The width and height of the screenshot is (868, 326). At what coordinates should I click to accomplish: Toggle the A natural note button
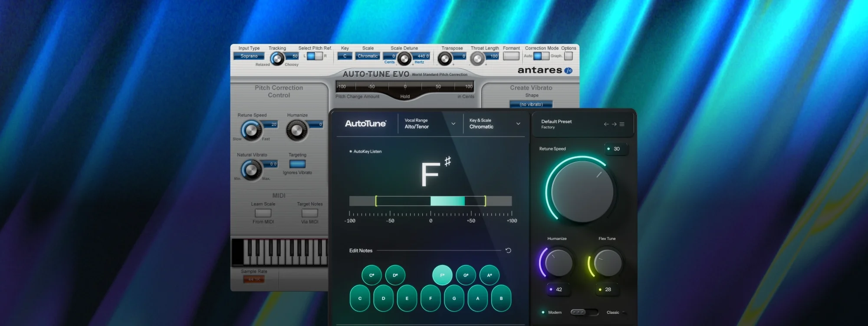pyautogui.click(x=478, y=298)
